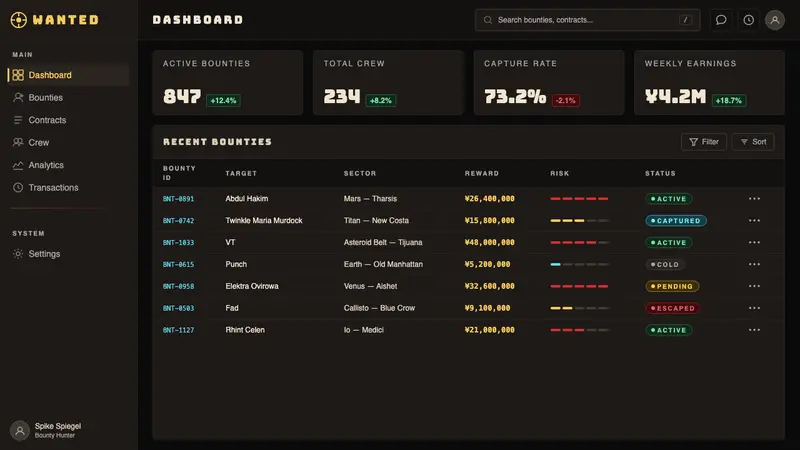Select the Status column header
The image size is (800, 450).
pyautogui.click(x=660, y=173)
